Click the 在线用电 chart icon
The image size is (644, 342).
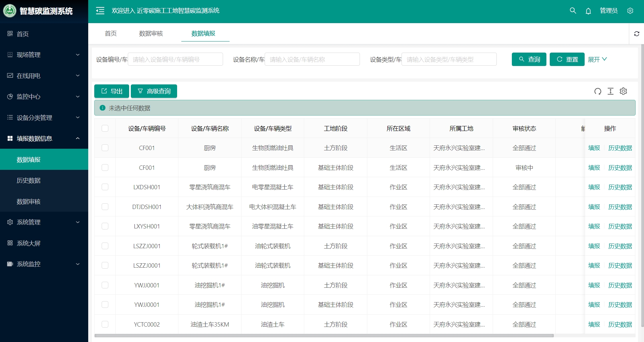10,76
